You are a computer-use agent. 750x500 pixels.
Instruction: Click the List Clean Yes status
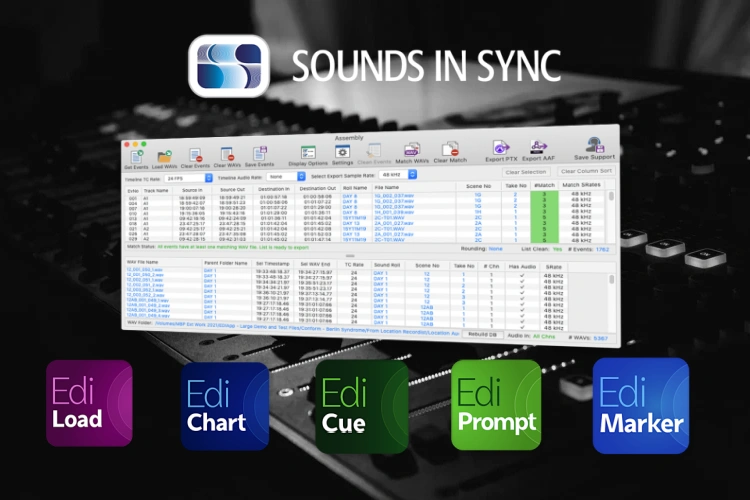pos(541,249)
